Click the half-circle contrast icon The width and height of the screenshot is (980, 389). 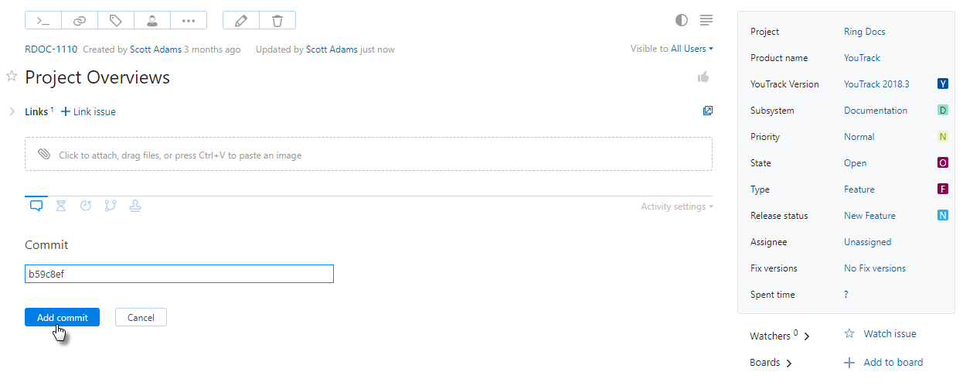point(681,20)
